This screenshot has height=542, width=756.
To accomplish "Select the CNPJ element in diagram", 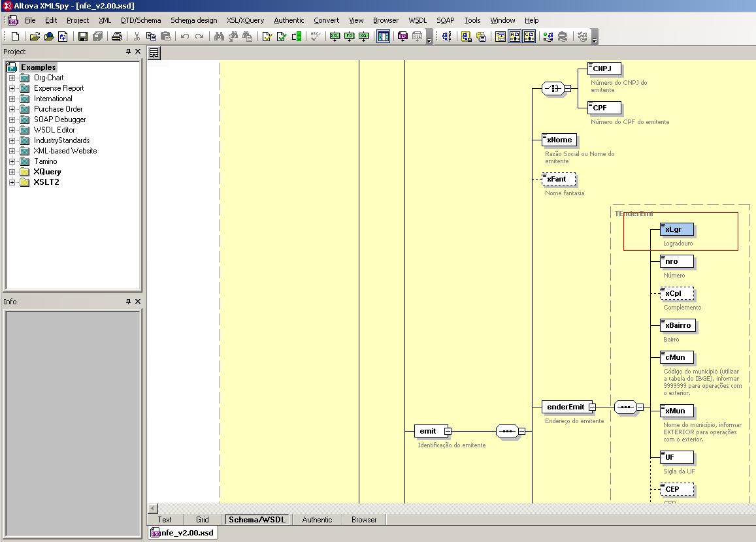I will [606, 69].
